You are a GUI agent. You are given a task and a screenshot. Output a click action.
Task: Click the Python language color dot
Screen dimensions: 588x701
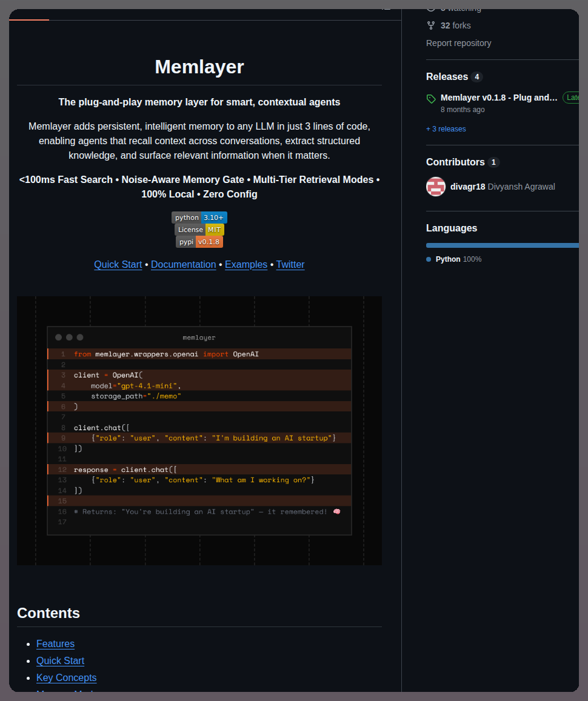(429, 259)
